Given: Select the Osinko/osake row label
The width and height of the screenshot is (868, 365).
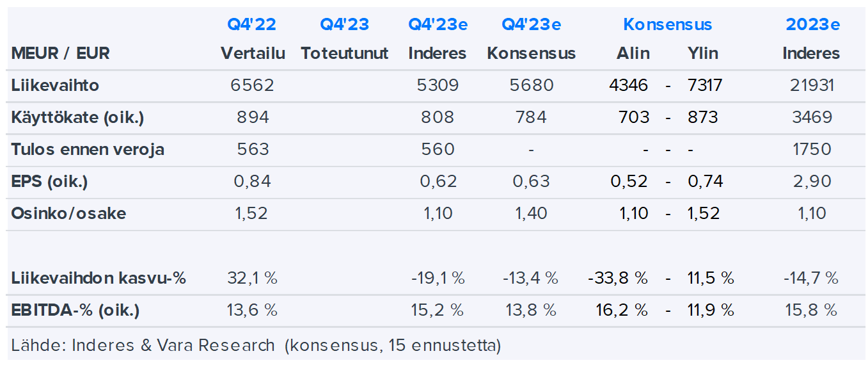Looking at the screenshot, I should pos(68,213).
